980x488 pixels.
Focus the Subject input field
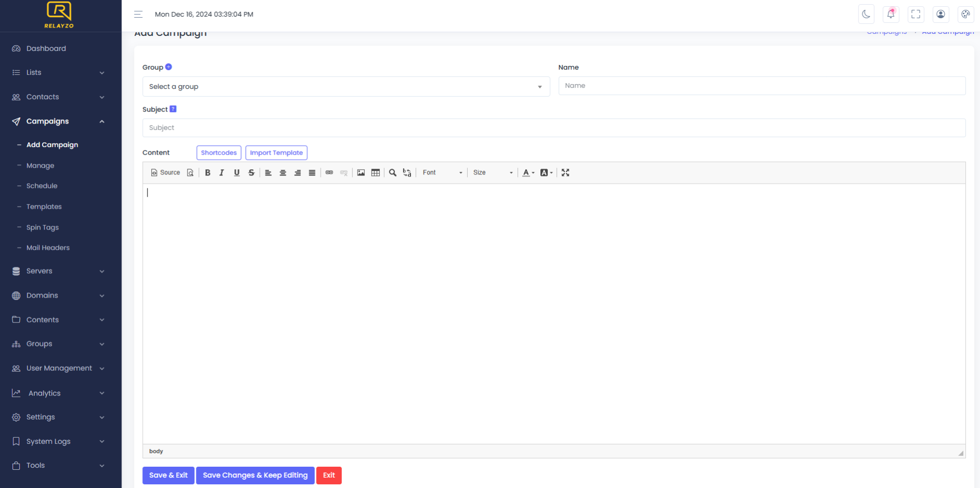pos(554,128)
